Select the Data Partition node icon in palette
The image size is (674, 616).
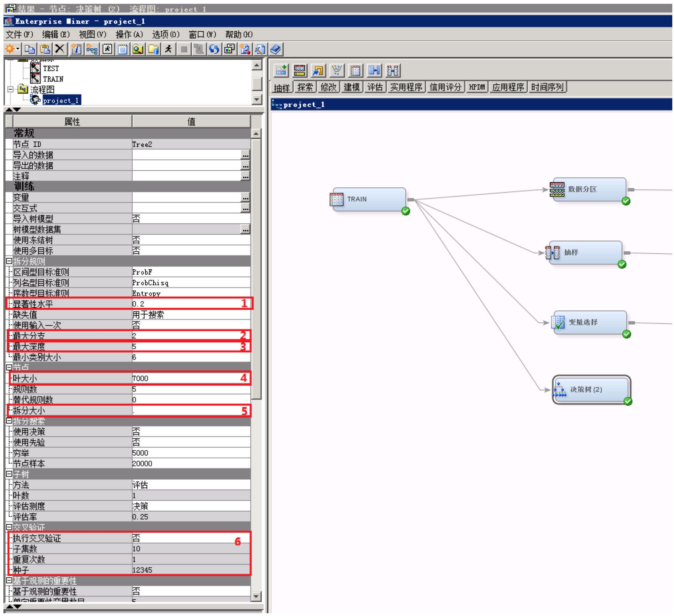(299, 71)
